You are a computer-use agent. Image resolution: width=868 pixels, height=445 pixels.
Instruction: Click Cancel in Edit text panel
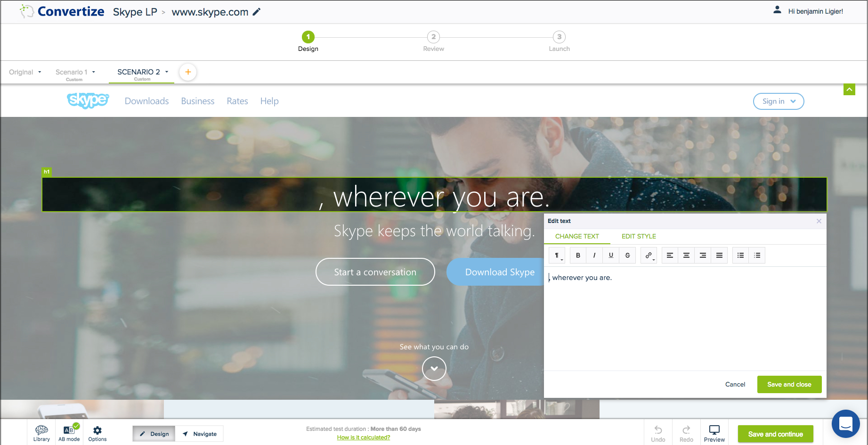[735, 384]
